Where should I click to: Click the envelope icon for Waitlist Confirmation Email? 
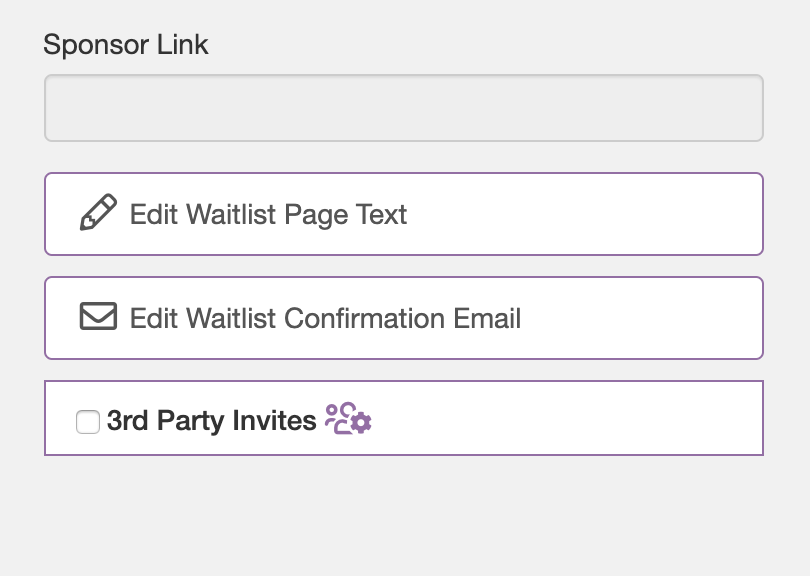click(x=98, y=316)
